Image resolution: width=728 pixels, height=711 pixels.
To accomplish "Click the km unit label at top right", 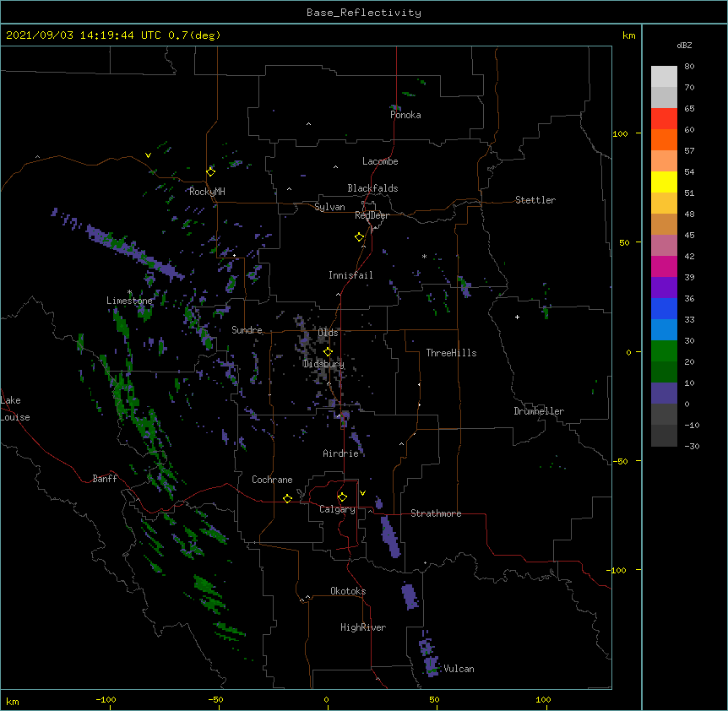I will point(628,35).
